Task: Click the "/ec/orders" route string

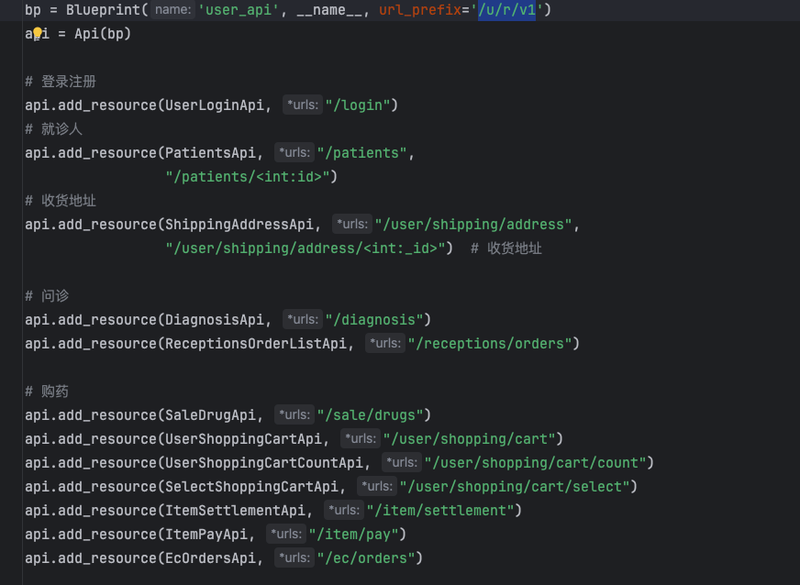Action: point(366,558)
